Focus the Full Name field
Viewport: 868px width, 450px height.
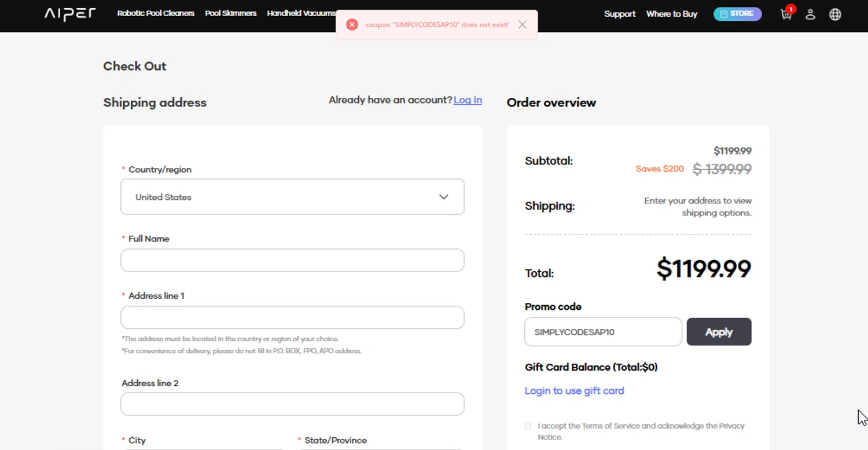click(x=292, y=260)
